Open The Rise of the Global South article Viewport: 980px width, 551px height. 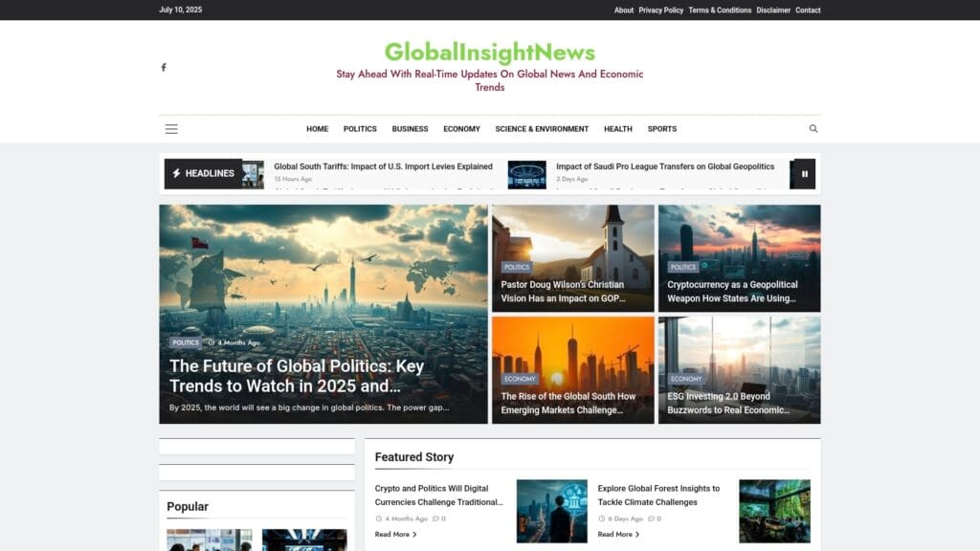pos(568,404)
